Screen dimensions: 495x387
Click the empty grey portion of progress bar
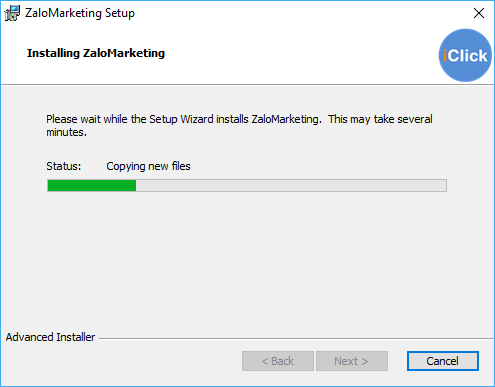(291, 186)
